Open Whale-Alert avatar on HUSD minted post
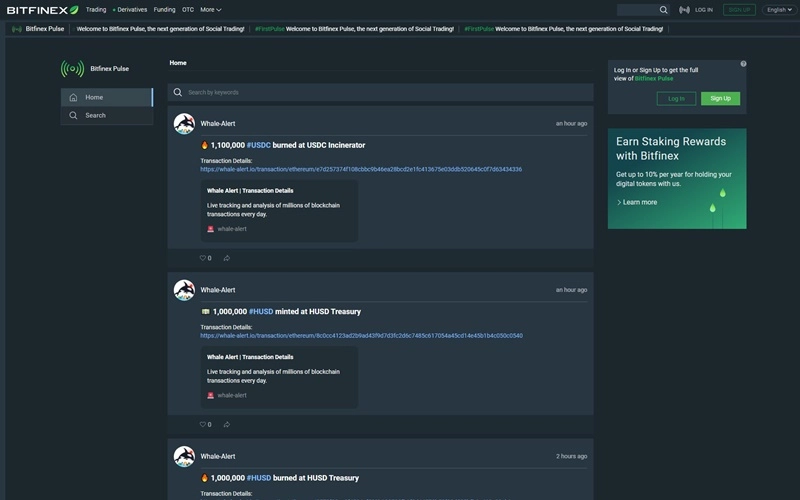 (x=184, y=290)
